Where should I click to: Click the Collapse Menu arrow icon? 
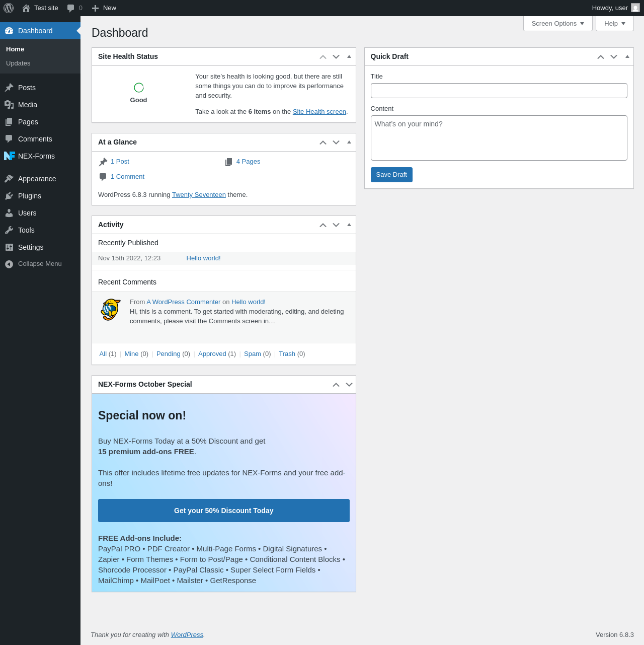coord(9,264)
